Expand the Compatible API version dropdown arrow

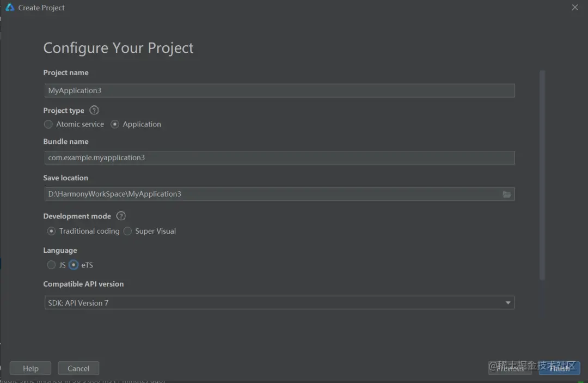tap(508, 303)
